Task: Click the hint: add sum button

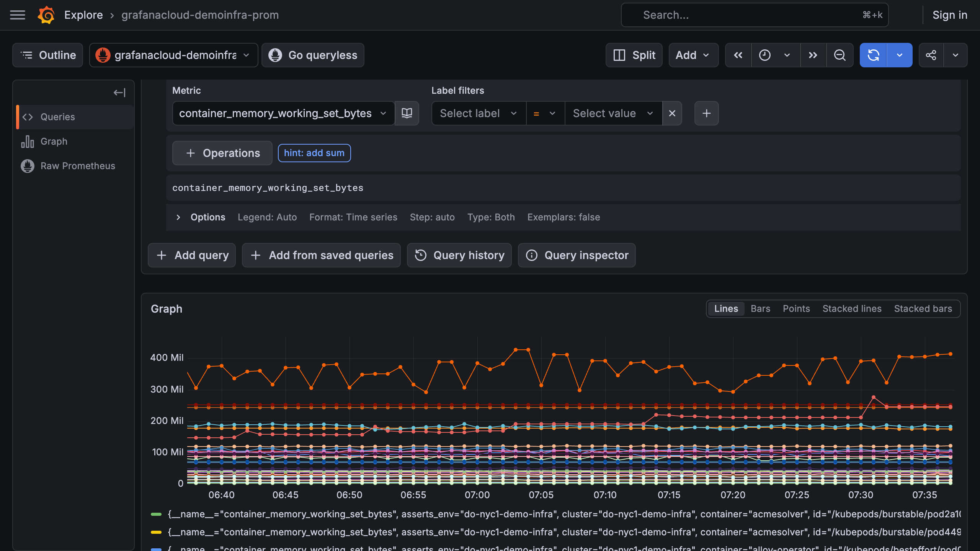Action: pyautogui.click(x=314, y=153)
